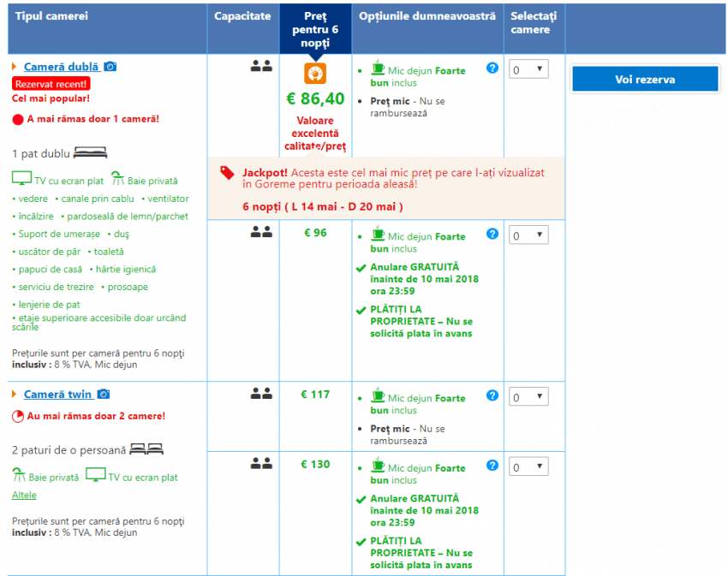This screenshot has width=728, height=576.
Task: Open room quantity dropdown for €117 rate
Action: coord(528,397)
